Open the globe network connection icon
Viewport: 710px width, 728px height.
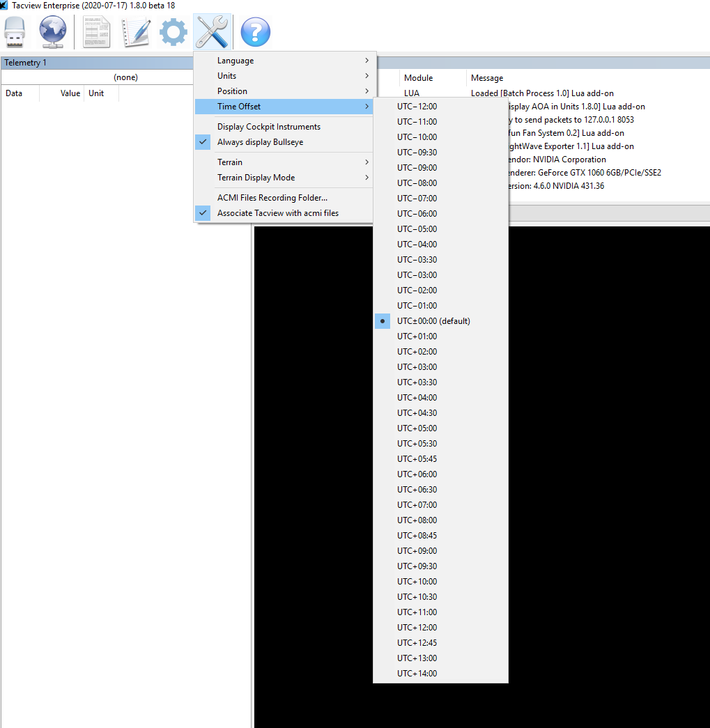click(52, 31)
